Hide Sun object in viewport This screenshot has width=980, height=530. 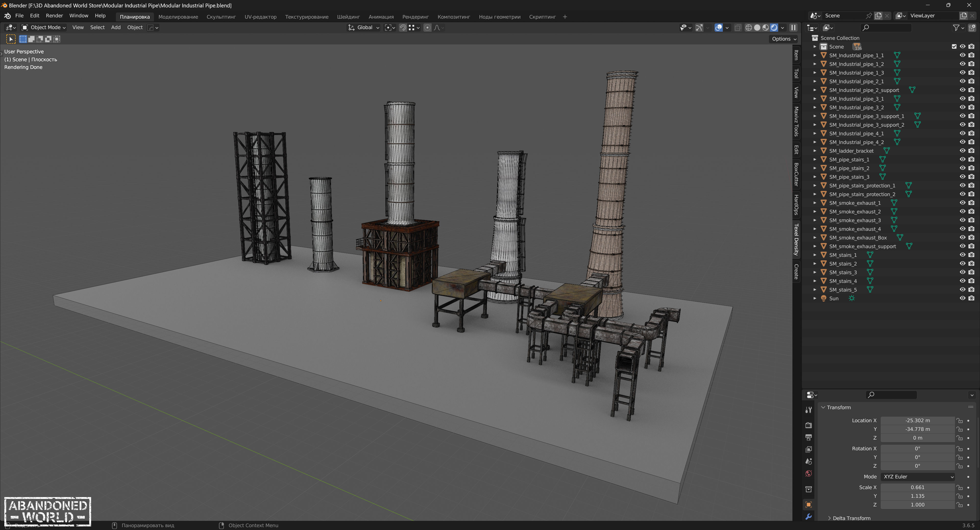[962, 298]
